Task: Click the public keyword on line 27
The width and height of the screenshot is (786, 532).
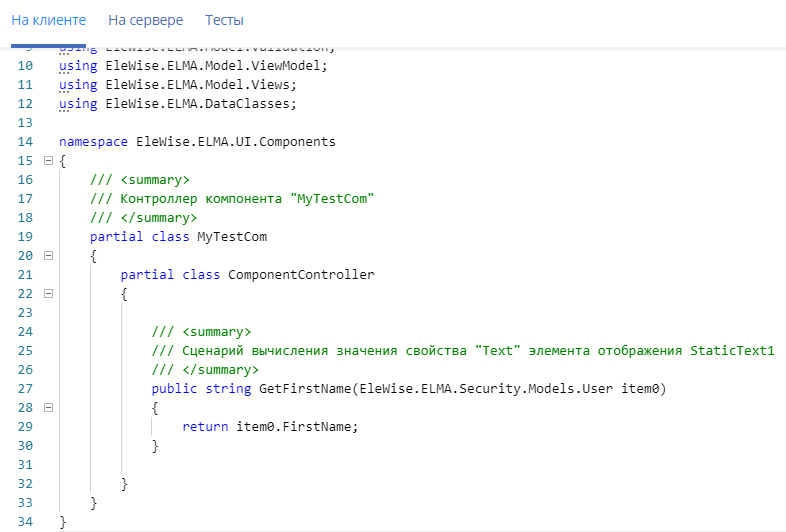Action: point(174,389)
